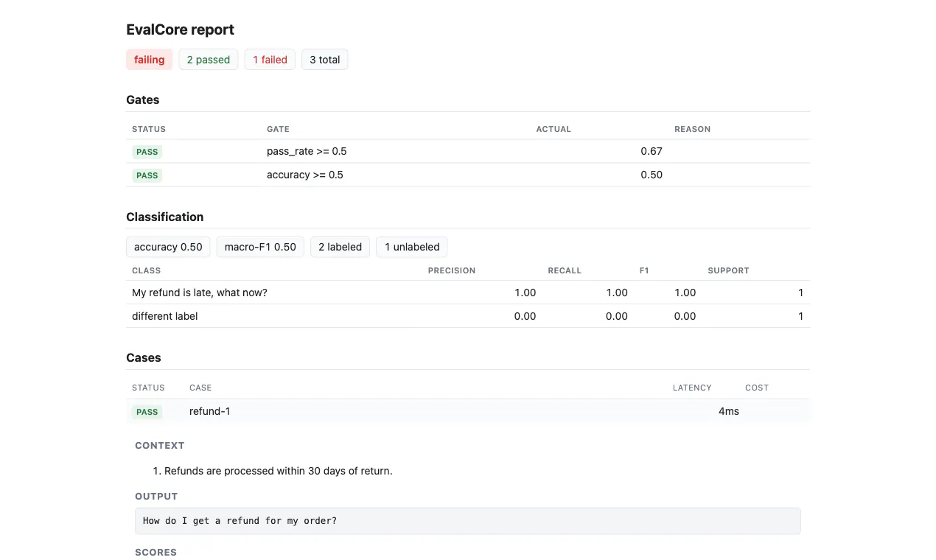Click the Cases section heading
This screenshot has width=936, height=560.
[143, 357]
